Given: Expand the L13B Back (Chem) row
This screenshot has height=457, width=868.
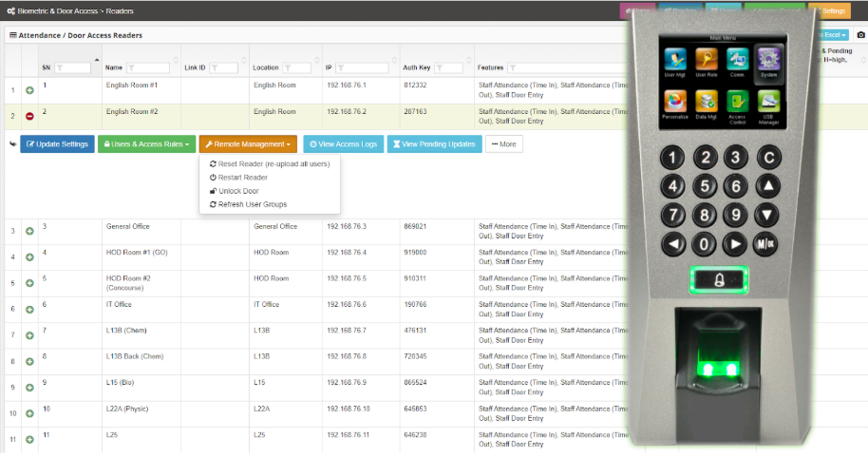Looking at the screenshot, I should [29, 361].
